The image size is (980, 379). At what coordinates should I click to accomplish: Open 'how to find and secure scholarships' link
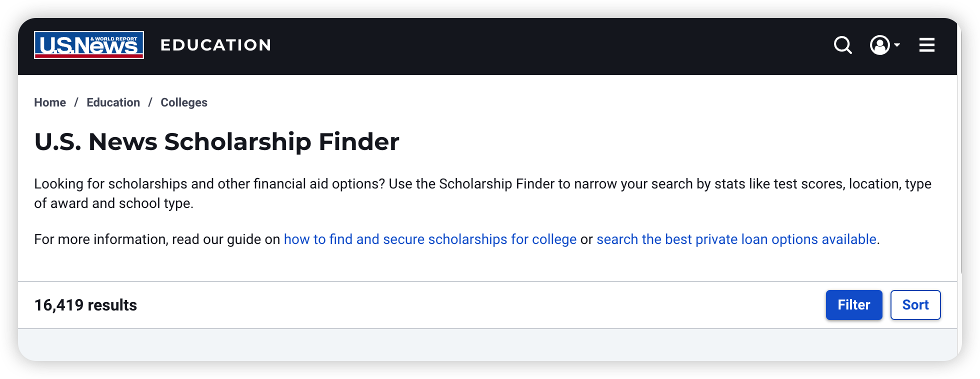[x=430, y=239]
